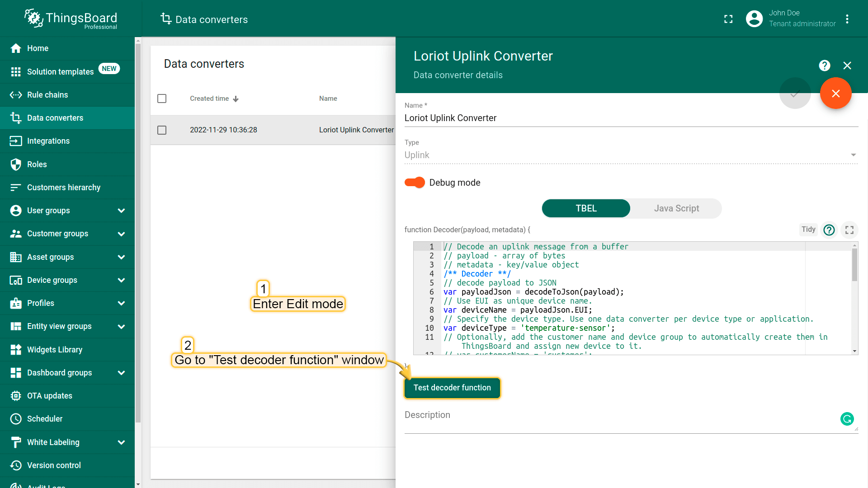Viewport: 868px width, 488px height.
Task: Open Integrations menu item
Action: (67, 141)
